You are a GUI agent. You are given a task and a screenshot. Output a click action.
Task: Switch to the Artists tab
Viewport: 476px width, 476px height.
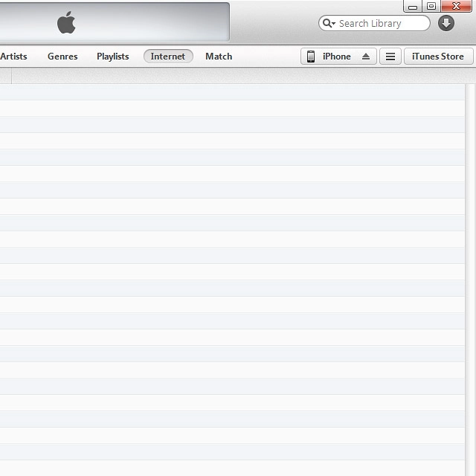click(13, 57)
